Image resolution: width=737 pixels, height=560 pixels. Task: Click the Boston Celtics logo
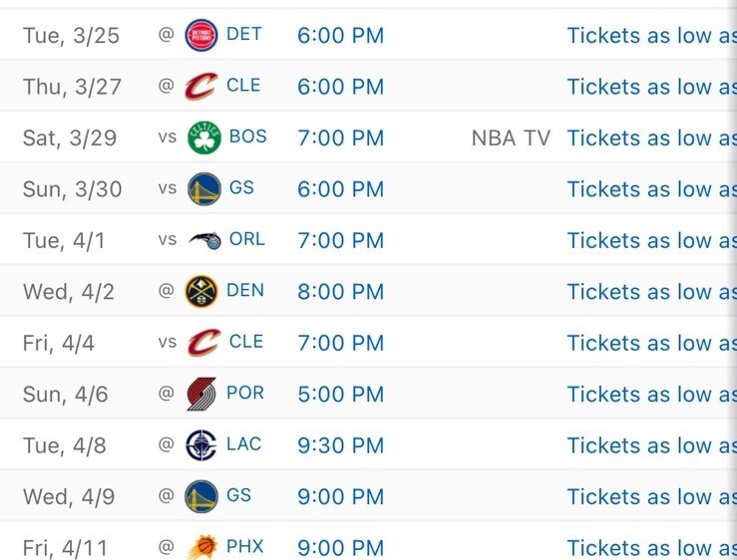tap(203, 138)
